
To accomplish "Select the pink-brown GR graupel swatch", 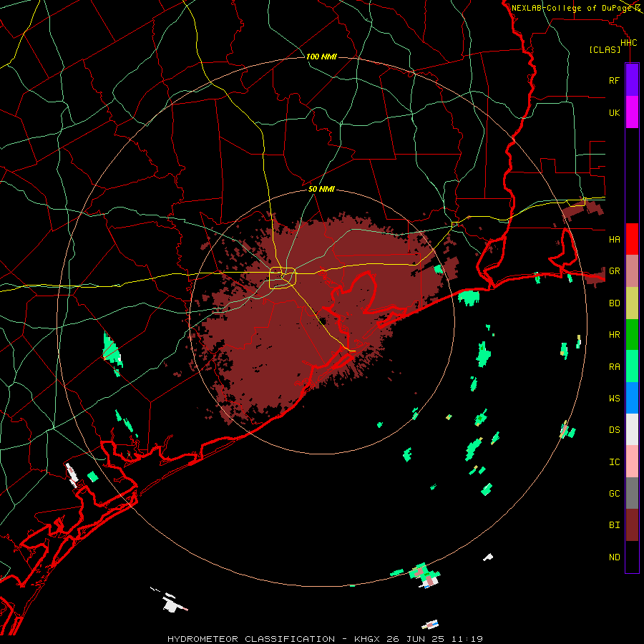I will coord(632,271).
